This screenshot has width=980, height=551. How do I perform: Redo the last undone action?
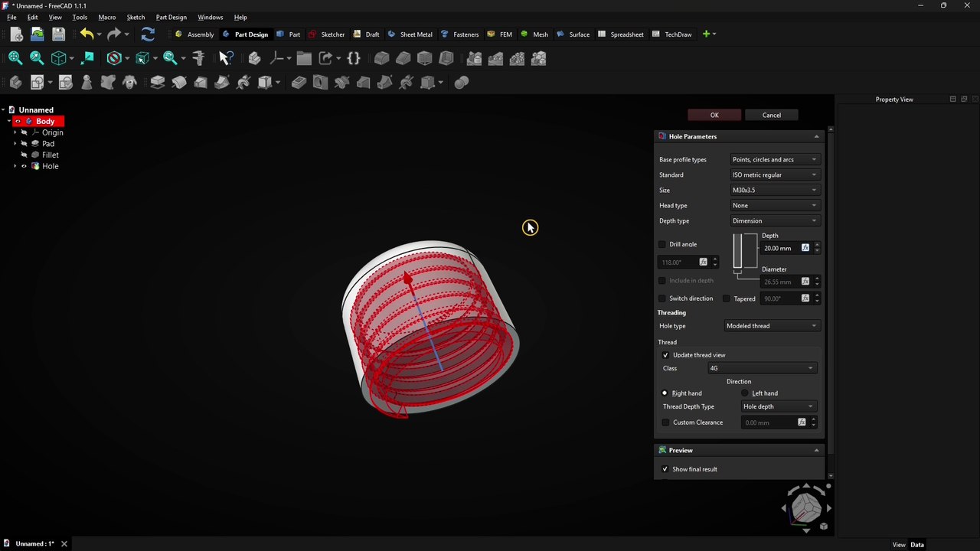coord(114,34)
